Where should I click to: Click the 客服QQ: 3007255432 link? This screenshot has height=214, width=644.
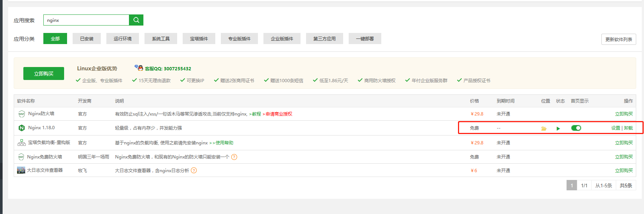(x=168, y=68)
